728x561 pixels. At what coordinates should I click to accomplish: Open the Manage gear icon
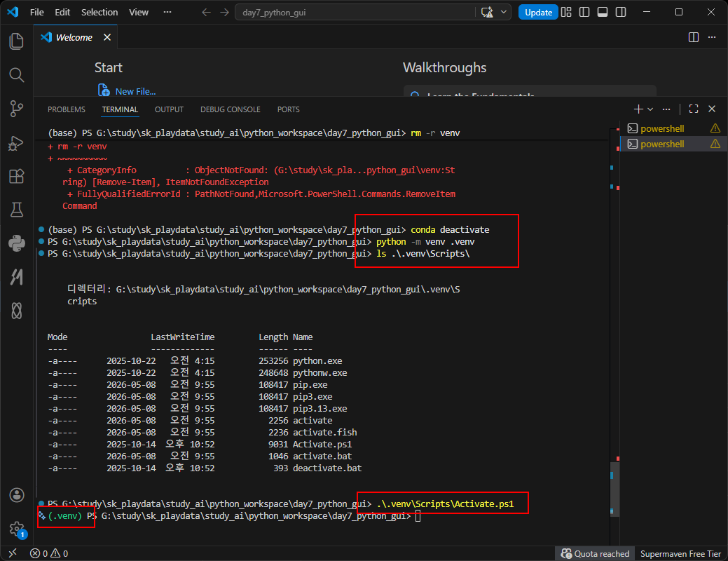tap(17, 529)
